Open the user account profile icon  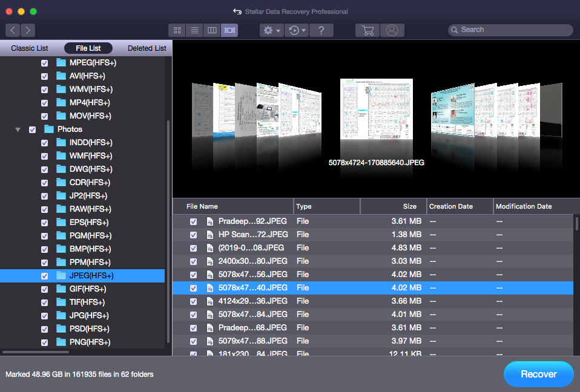point(392,30)
